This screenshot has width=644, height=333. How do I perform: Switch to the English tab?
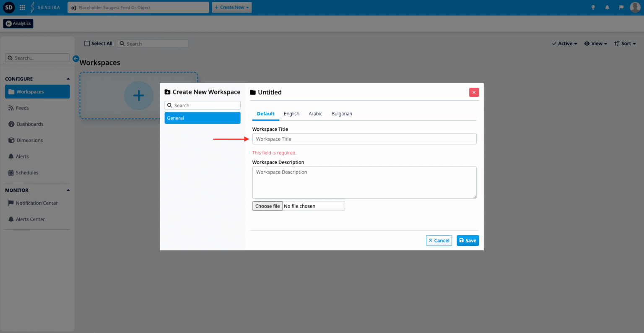pyautogui.click(x=291, y=114)
